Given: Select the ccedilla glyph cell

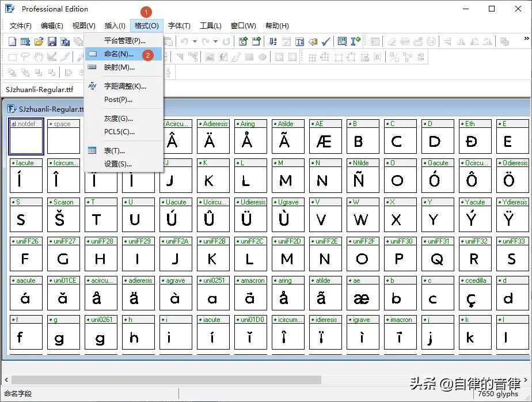Looking at the screenshot, I should pyautogui.click(x=473, y=298).
